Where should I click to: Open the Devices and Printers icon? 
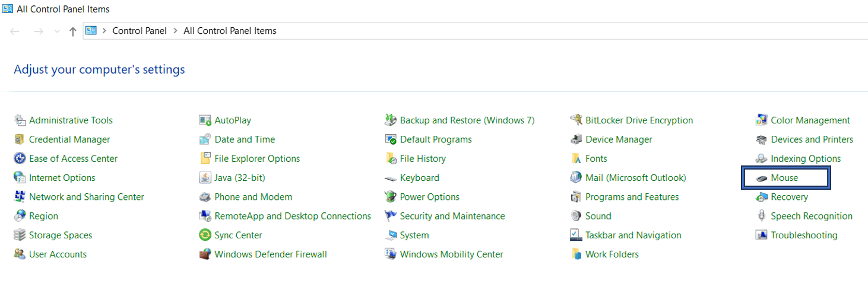(x=761, y=139)
